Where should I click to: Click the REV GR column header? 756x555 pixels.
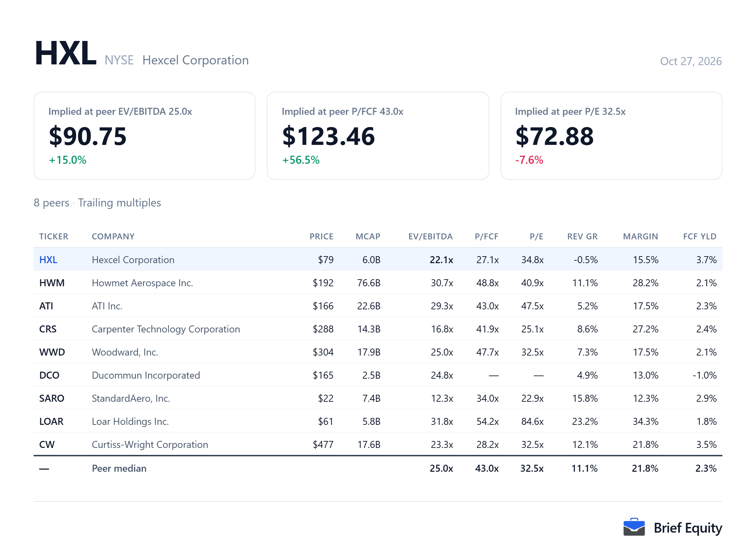tap(582, 237)
